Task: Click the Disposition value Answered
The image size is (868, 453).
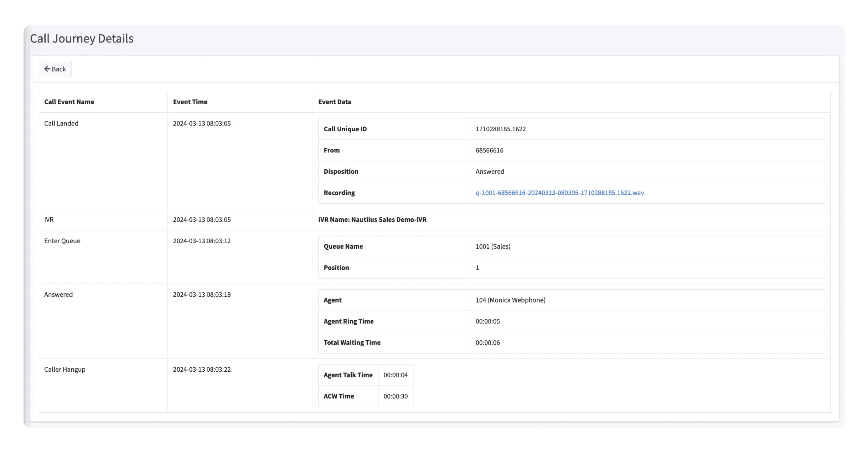Action: 490,171
